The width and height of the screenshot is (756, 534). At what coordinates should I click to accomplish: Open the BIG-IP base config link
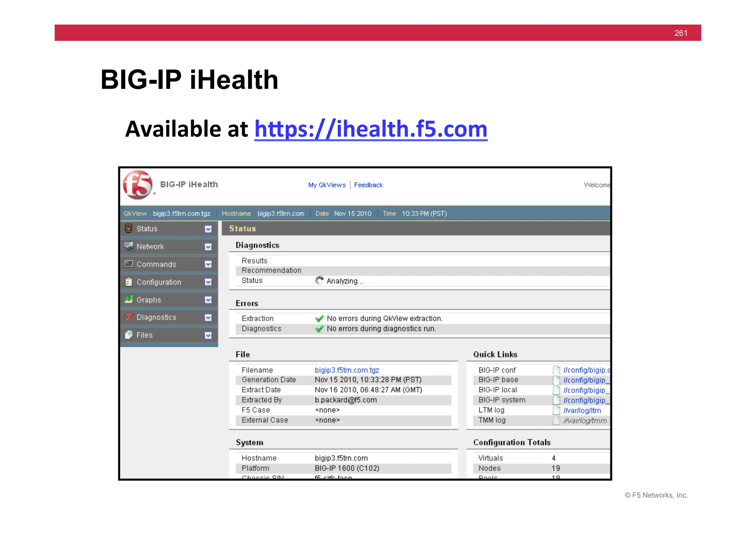[x=586, y=380]
